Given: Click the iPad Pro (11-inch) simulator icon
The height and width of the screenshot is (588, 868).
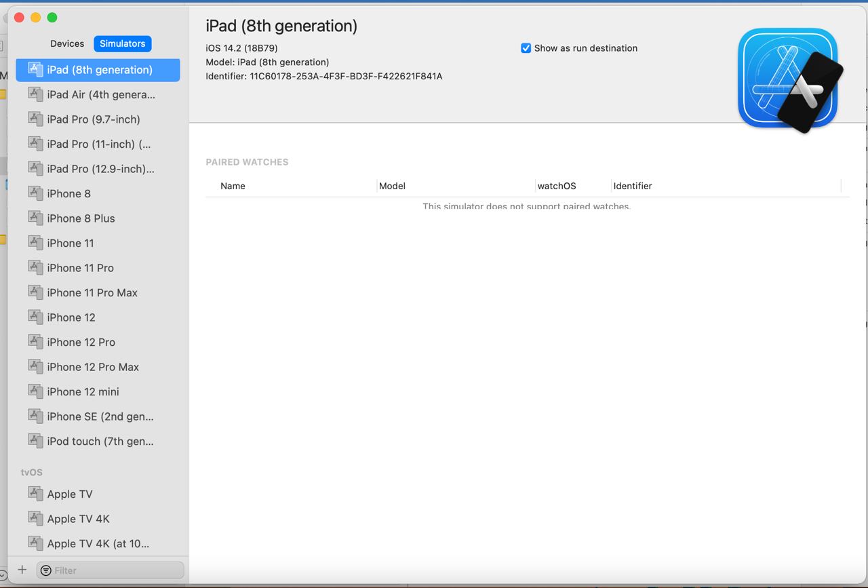Looking at the screenshot, I should [35, 143].
